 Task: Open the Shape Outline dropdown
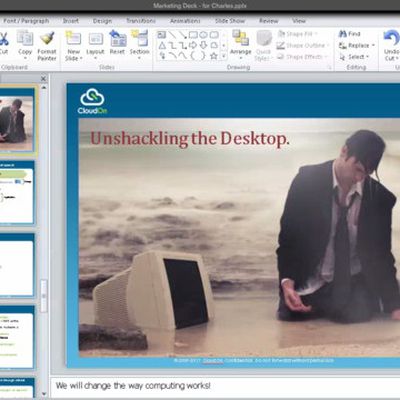(303, 45)
